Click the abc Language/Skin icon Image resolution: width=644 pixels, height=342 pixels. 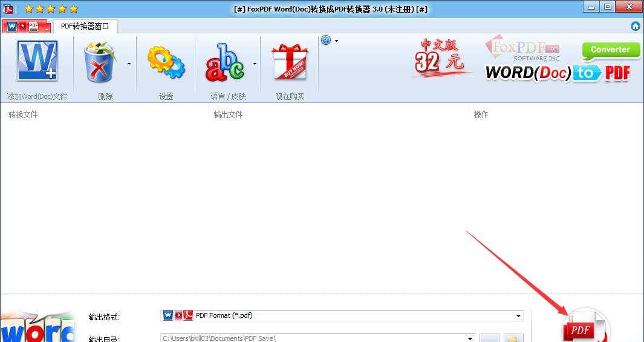coord(226,62)
